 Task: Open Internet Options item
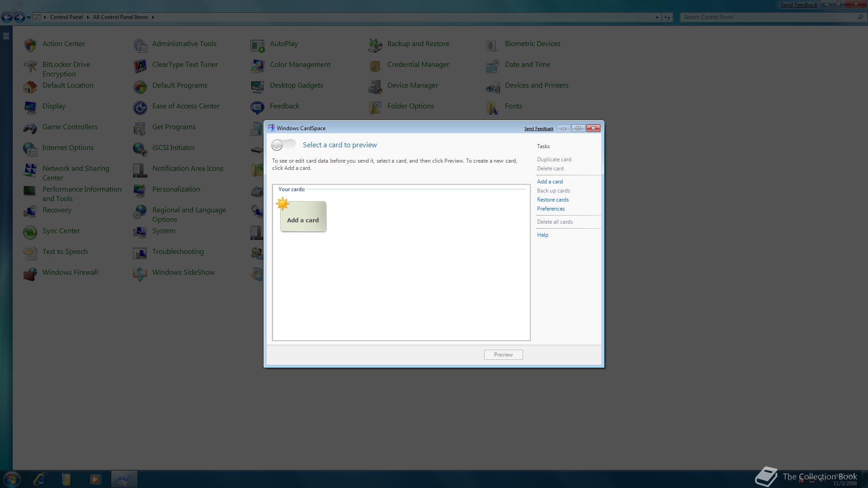pos(68,148)
